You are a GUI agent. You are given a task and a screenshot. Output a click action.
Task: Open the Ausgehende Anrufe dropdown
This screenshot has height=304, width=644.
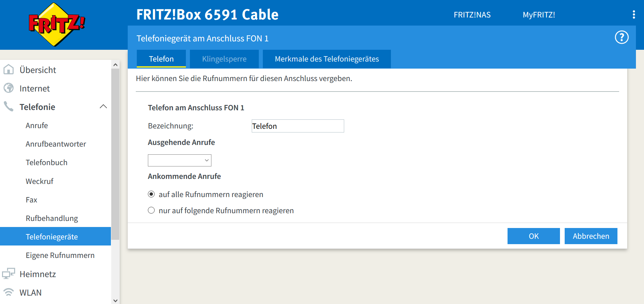(179, 160)
